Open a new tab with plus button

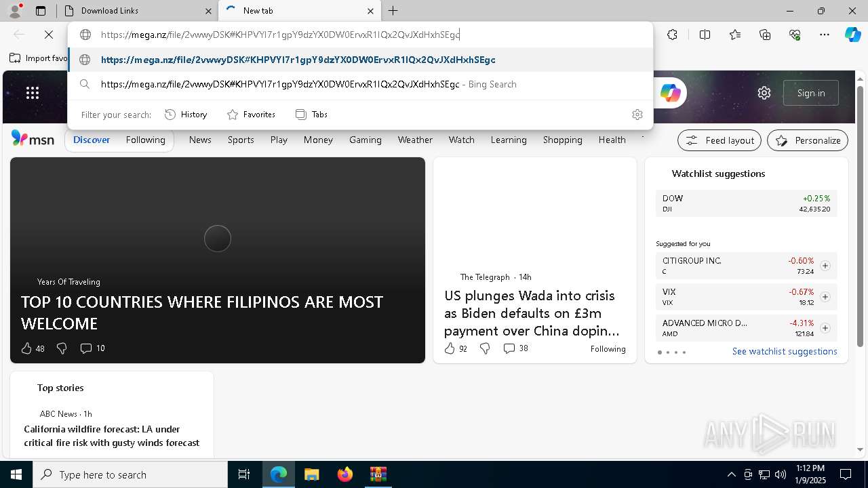393,11
